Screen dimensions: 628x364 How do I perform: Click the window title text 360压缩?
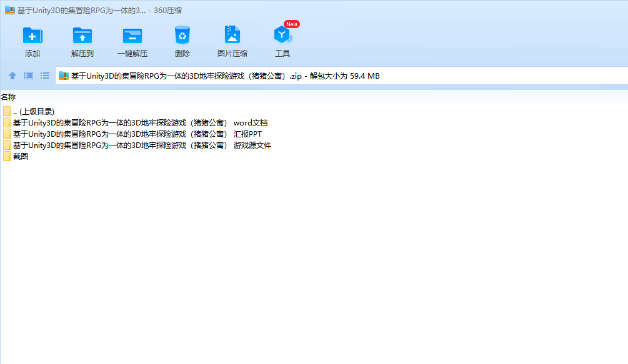(x=168, y=11)
